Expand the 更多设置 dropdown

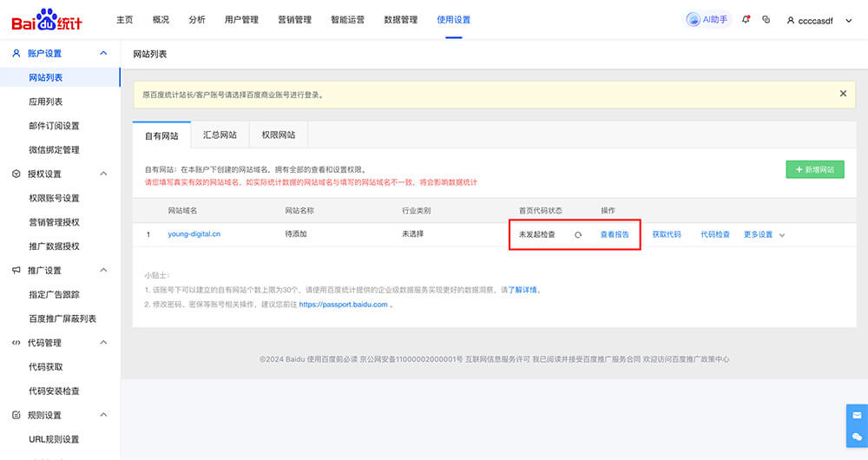765,234
